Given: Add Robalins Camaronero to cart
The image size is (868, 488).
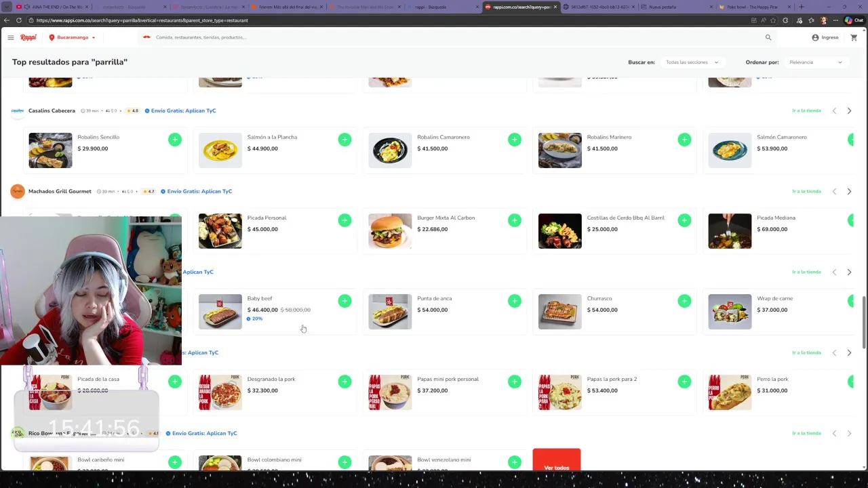Looking at the screenshot, I should (515, 140).
